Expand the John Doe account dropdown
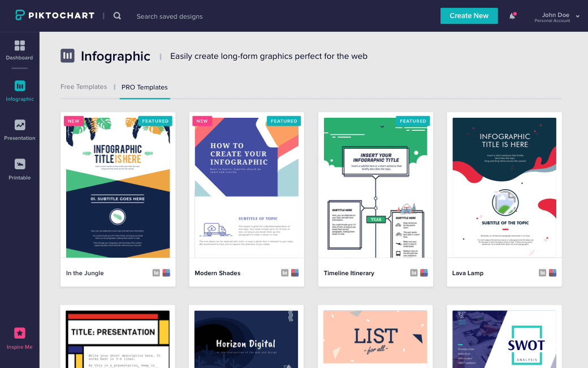The image size is (588, 368). pyautogui.click(x=577, y=16)
